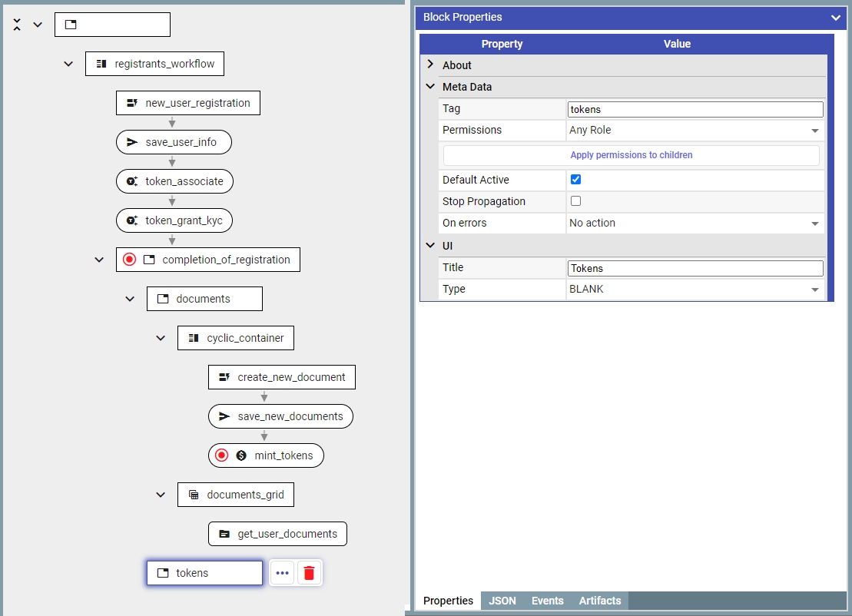Open the three-dots menu beside tokens block

tap(282, 573)
